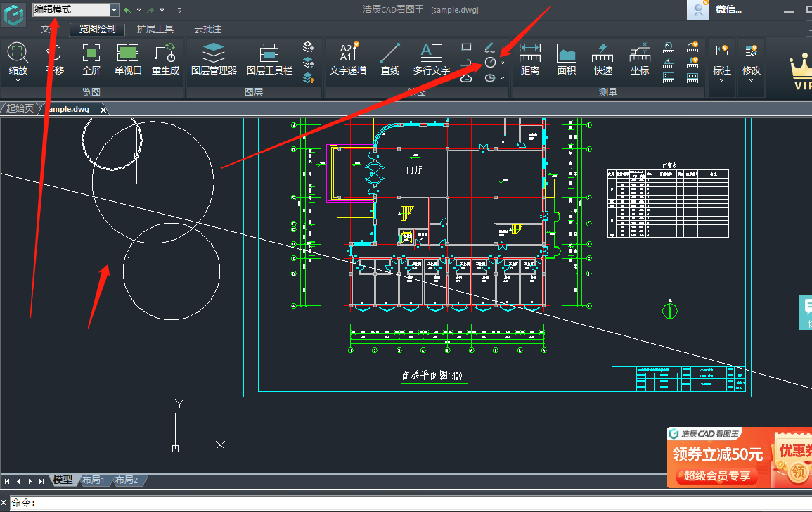Click the 缩放 zoom tool
This screenshot has height=512, width=812.
pos(18,58)
